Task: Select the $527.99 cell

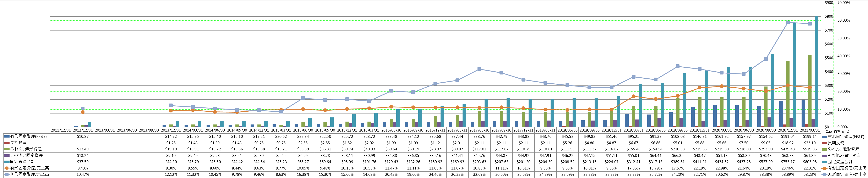Action: (766, 162)
